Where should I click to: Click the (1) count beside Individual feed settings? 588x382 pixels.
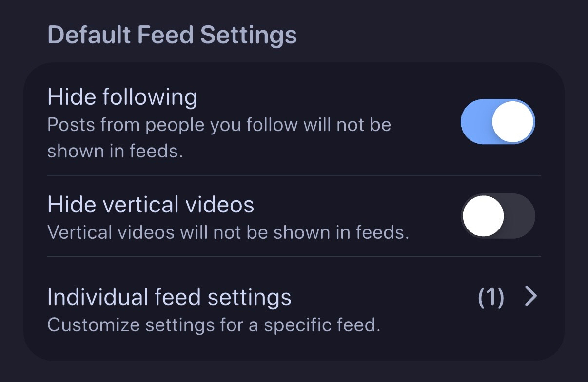[x=490, y=297]
